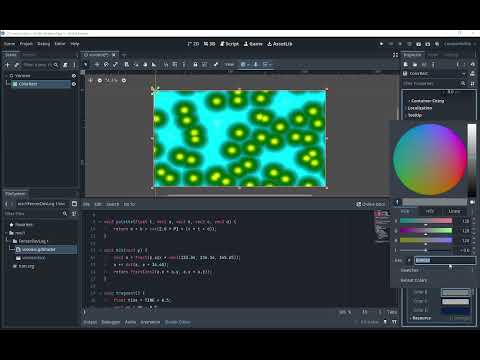This screenshot has width=480, height=360.
Task: Select the icon.svg file in FileSystem
Action: [26, 266]
